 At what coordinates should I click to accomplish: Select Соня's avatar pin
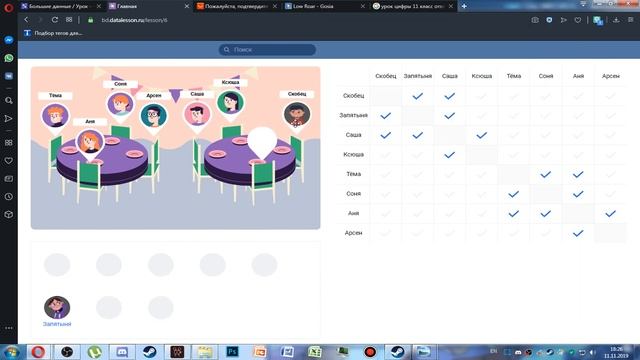[x=120, y=105]
